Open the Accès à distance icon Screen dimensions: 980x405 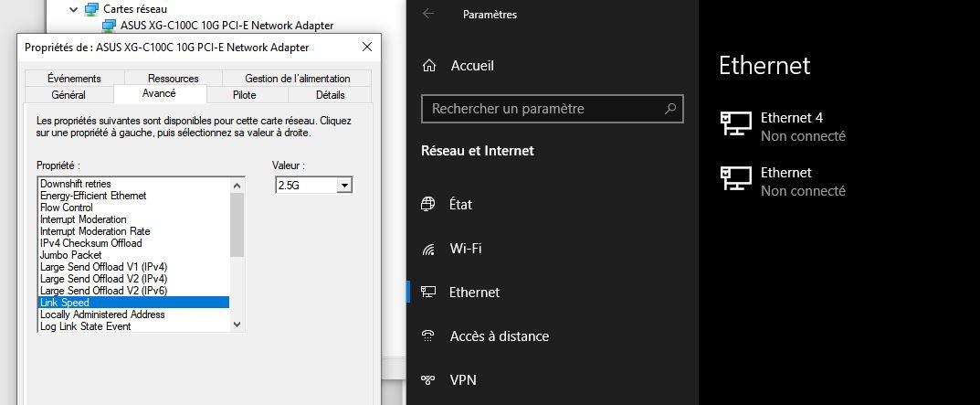428,336
